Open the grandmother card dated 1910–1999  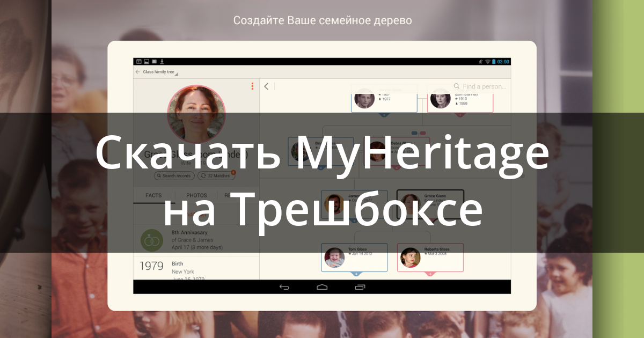460,99
